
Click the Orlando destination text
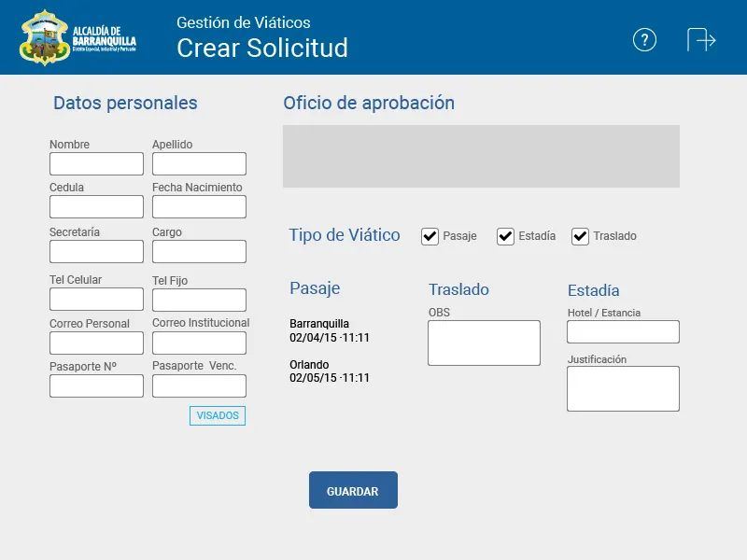(309, 365)
